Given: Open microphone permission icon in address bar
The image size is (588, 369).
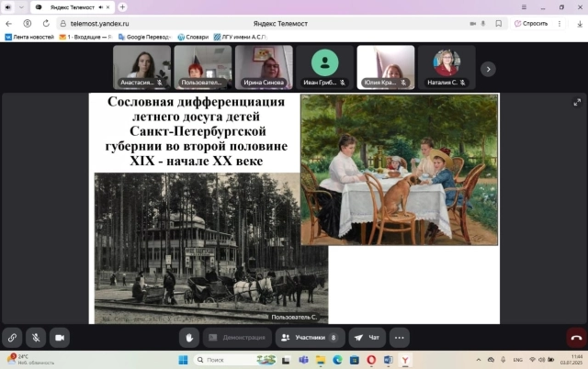Looking at the screenshot, I should click(483, 24).
